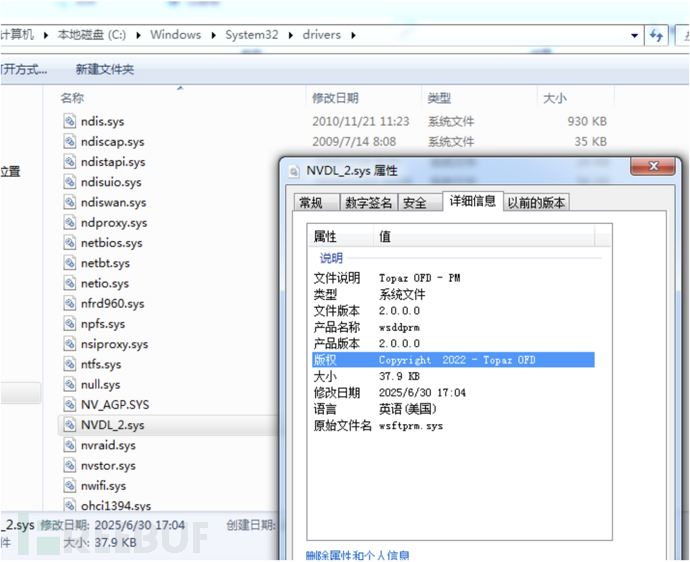The width and height of the screenshot is (690, 562).
Task: Click the ndis.sys file icon
Action: [x=70, y=121]
